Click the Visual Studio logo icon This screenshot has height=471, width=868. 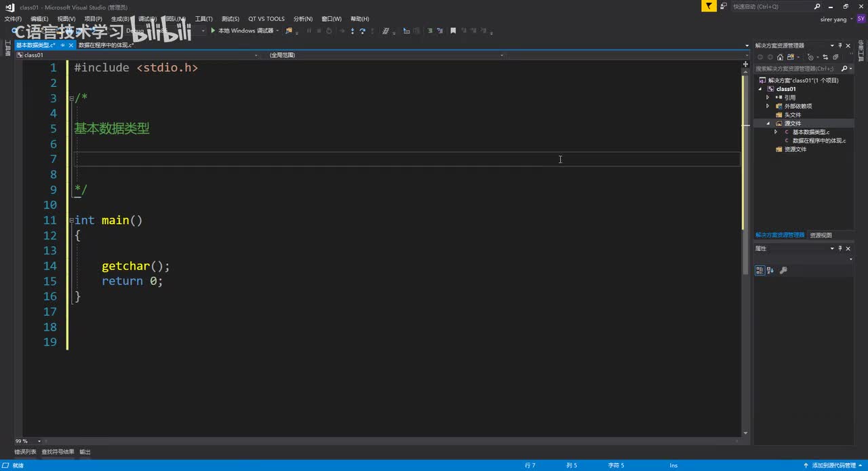pyautogui.click(x=9, y=7)
